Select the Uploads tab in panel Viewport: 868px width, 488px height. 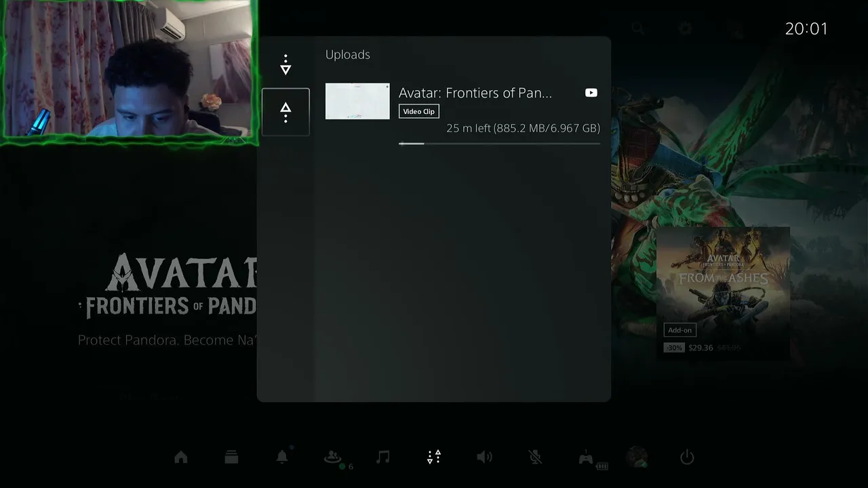click(x=285, y=113)
